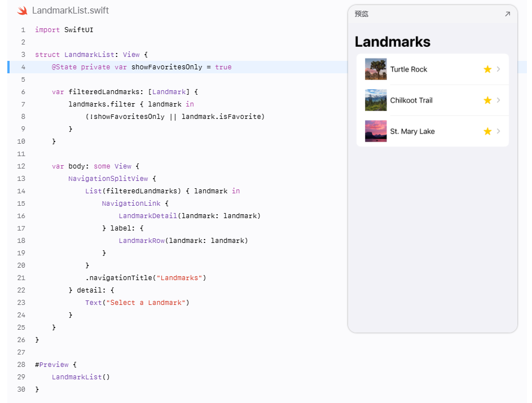
Task: Click 'SwiftUI' on line 1
Action: [x=79, y=30]
